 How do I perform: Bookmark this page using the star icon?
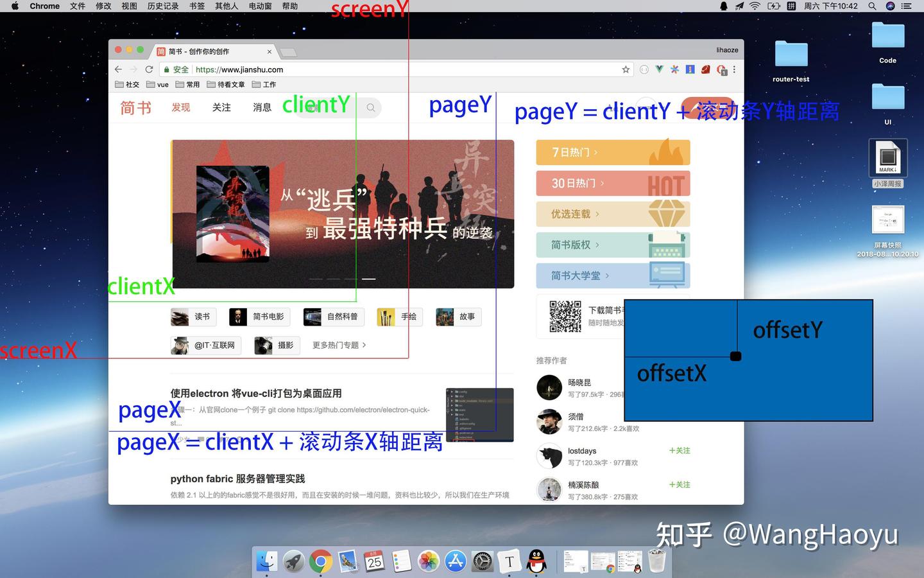pos(625,69)
